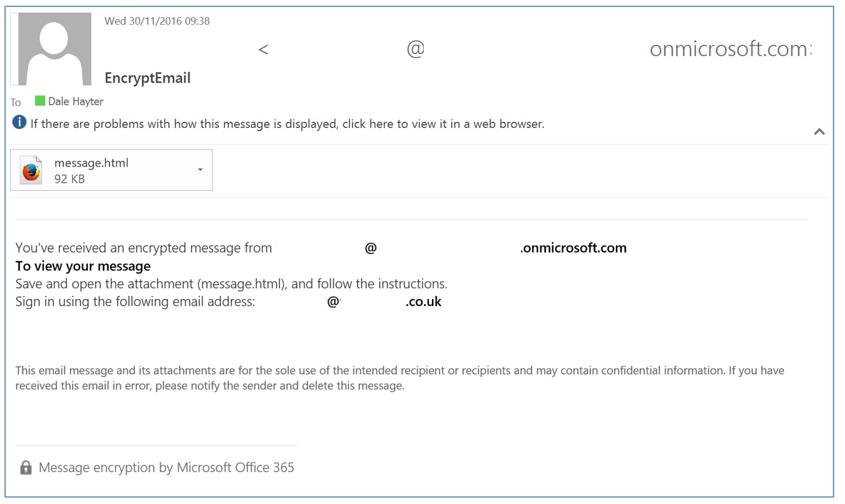Click the EncryptEmail subject line
Viewport: 845px width, 504px height.
pyautogui.click(x=148, y=78)
